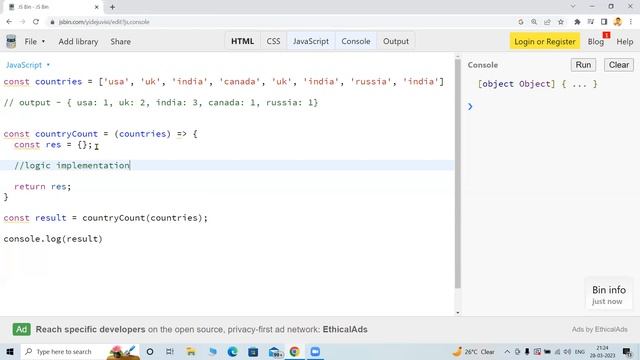Run the code in the console
This screenshot has width=640, height=360.
click(583, 65)
